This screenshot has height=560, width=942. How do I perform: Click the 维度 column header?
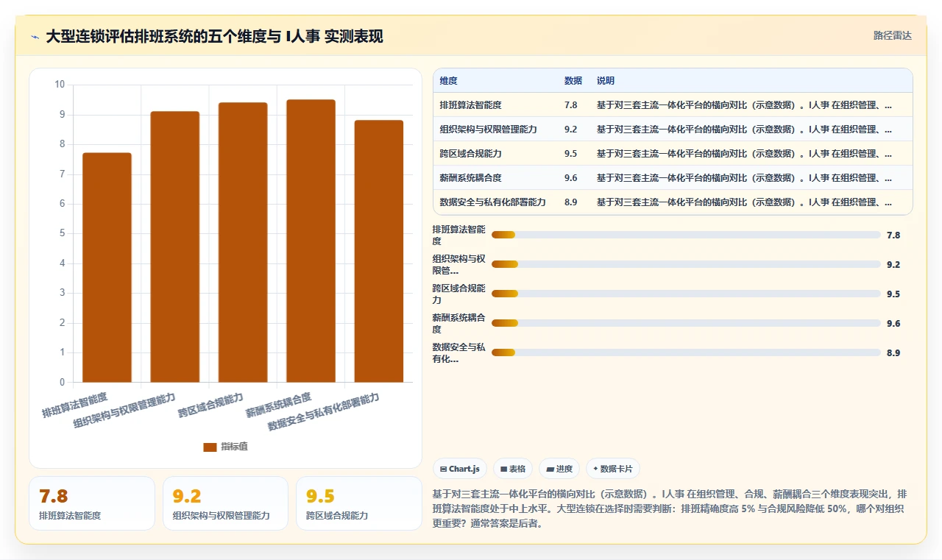coord(448,81)
